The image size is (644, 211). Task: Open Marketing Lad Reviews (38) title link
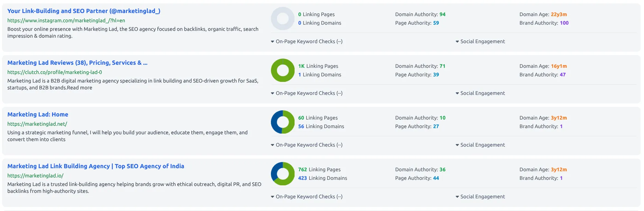coord(77,63)
